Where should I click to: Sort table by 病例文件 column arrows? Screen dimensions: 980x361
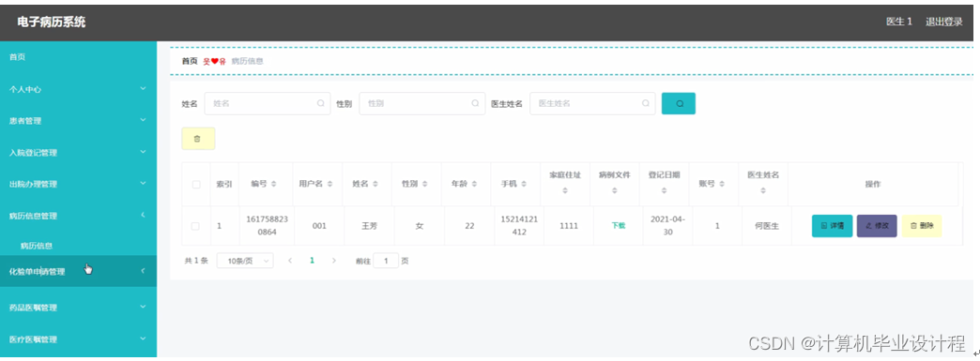pos(614,191)
